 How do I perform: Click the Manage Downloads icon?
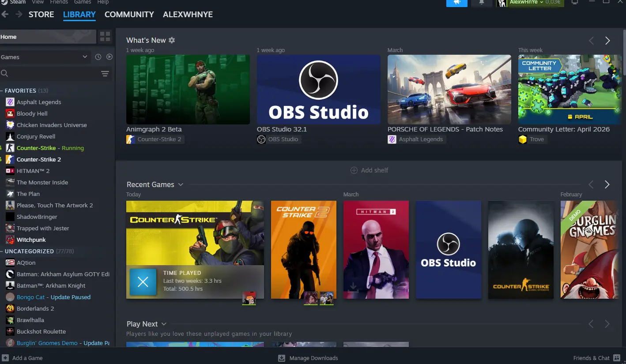pos(282,358)
